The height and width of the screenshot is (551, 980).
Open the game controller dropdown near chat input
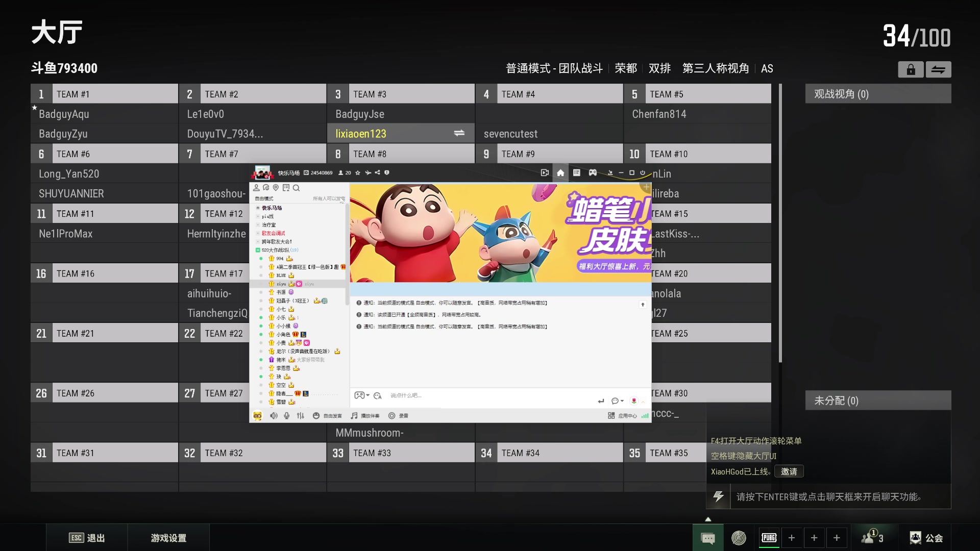click(x=362, y=395)
